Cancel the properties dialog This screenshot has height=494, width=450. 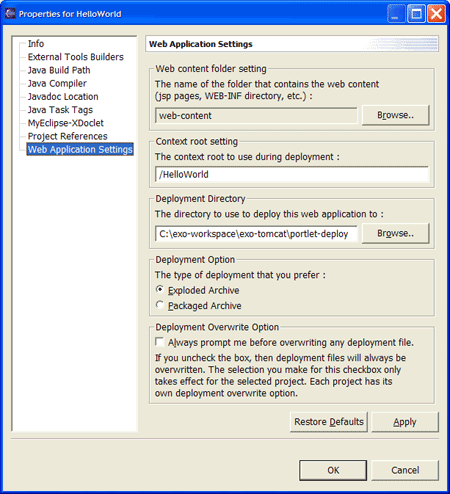pyautogui.click(x=405, y=470)
